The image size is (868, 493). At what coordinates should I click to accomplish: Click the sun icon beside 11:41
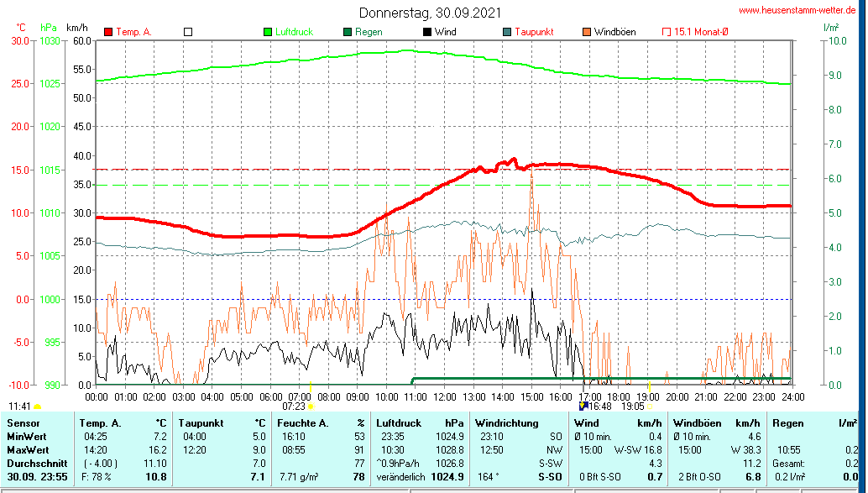pyautogui.click(x=38, y=407)
